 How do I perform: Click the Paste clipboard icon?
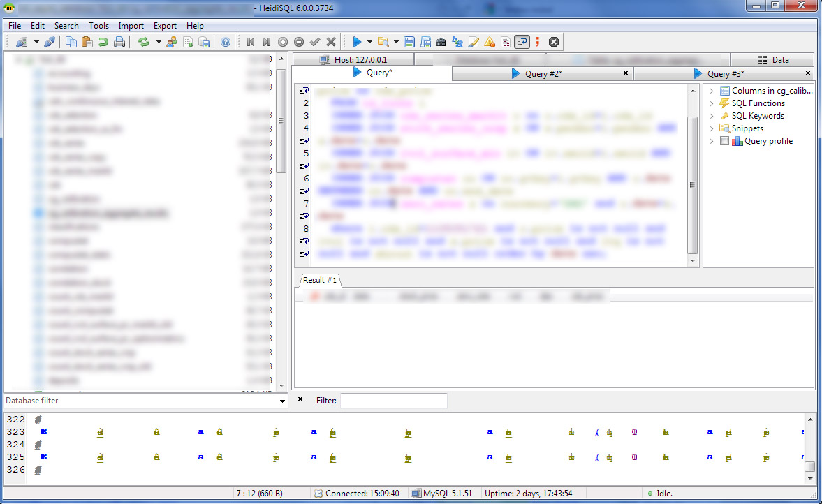87,42
